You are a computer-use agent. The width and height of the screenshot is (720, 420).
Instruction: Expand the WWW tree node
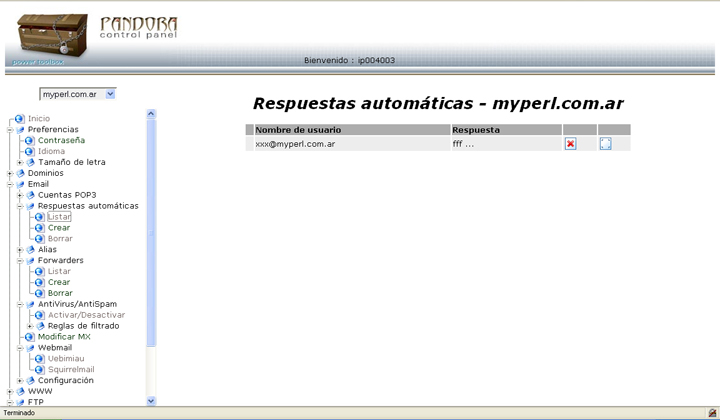pyautogui.click(x=9, y=392)
